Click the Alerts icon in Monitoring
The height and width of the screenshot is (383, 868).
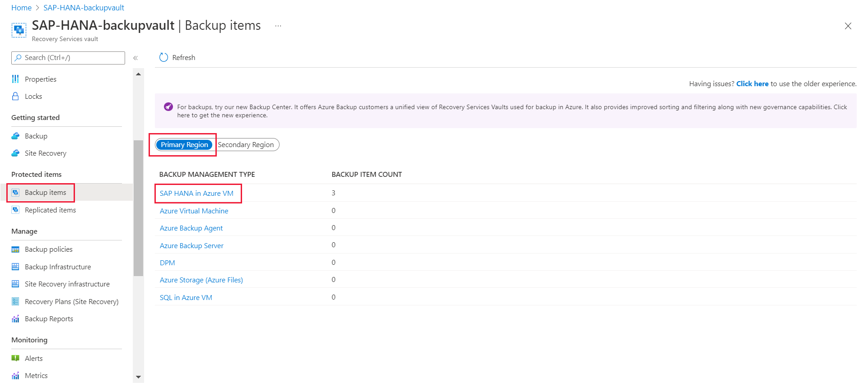[x=15, y=358]
